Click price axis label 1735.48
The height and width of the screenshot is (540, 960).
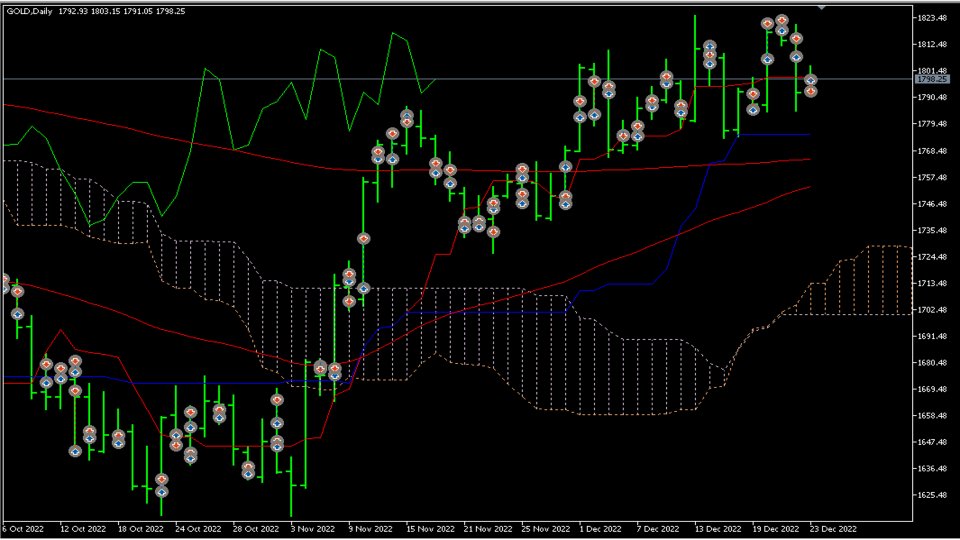tap(932, 231)
